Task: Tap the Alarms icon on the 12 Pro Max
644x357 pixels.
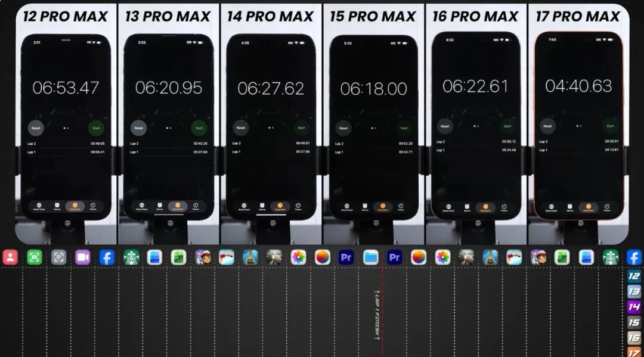Action: [x=57, y=206]
